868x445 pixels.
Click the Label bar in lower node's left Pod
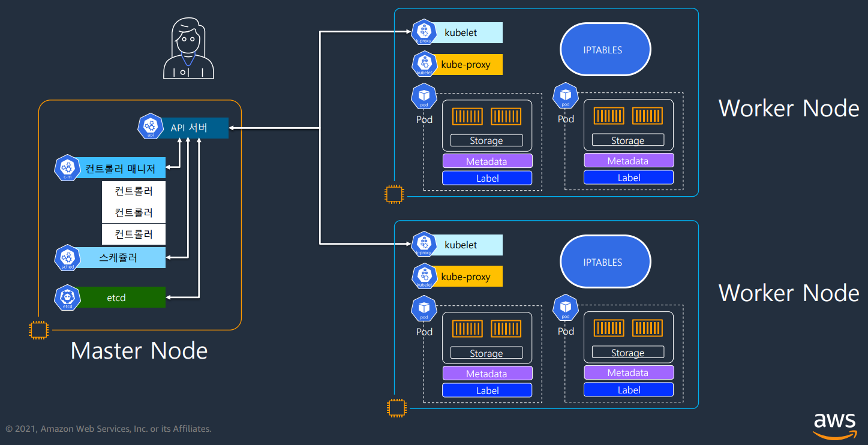(x=488, y=390)
